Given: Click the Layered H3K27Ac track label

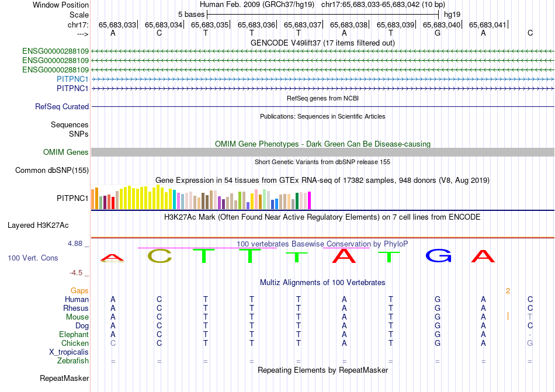Looking at the screenshot, I should point(38,226).
